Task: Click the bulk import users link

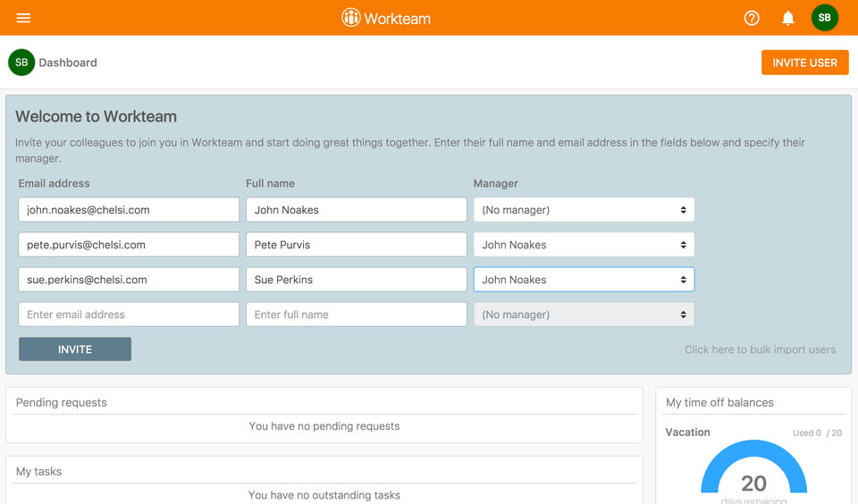Action: [x=760, y=349]
